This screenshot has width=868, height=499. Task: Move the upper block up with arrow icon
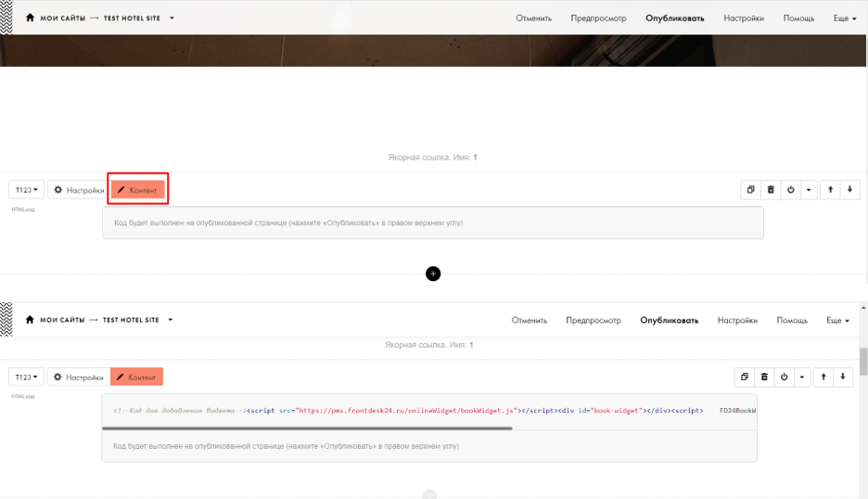830,189
